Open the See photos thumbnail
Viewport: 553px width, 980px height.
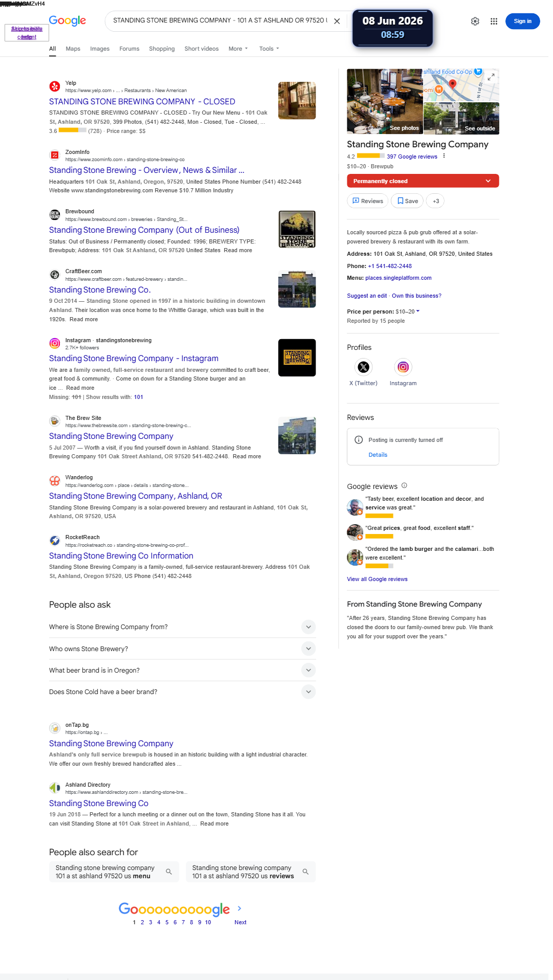click(385, 101)
